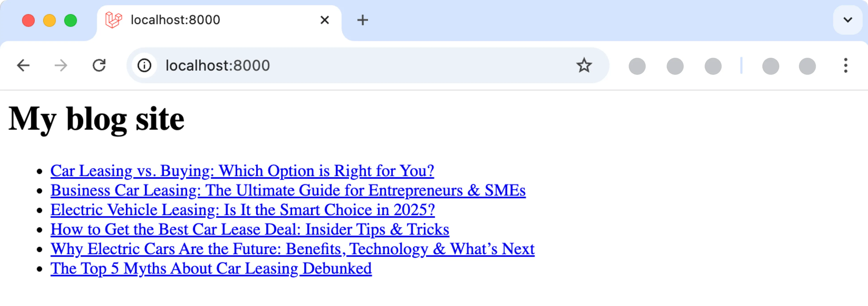
Task: Open Top 5 Myths About Car Leasing
Action: click(x=211, y=269)
